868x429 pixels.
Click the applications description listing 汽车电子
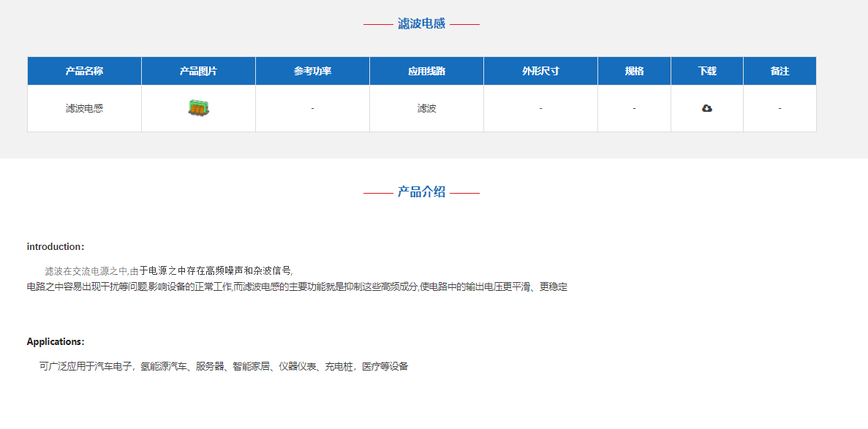(224, 366)
